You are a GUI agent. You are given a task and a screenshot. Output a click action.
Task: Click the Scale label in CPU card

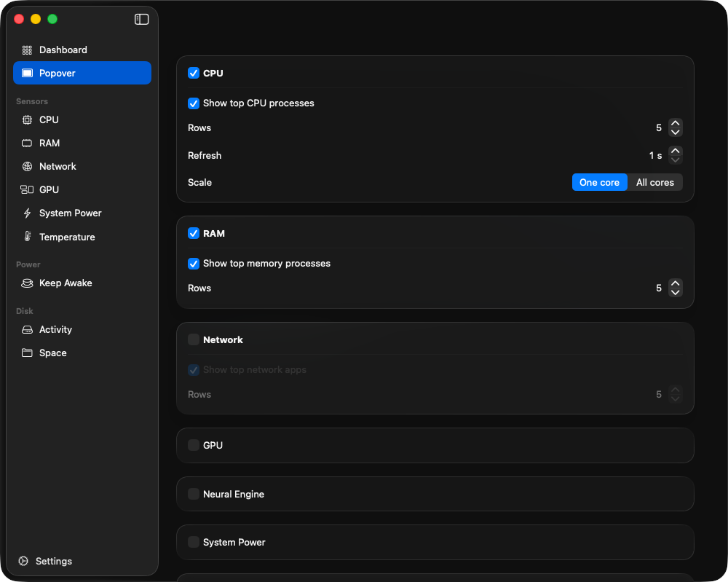[x=199, y=183]
